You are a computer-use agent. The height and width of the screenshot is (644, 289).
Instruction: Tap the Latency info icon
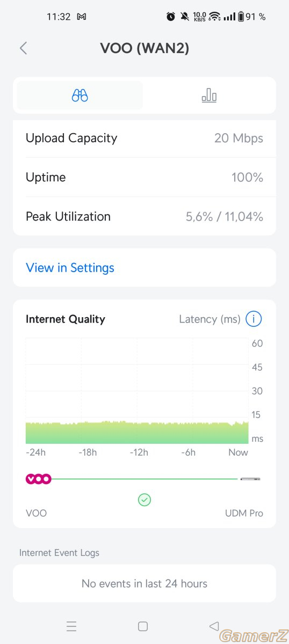[x=254, y=319]
